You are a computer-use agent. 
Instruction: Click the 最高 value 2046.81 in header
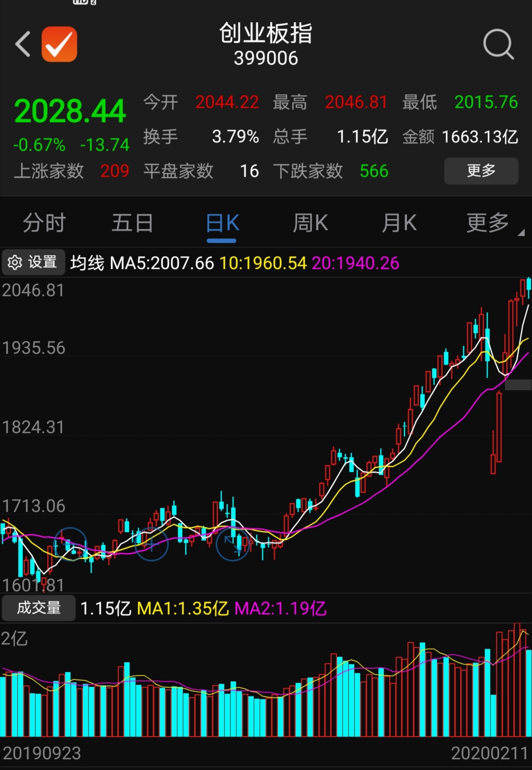356,102
